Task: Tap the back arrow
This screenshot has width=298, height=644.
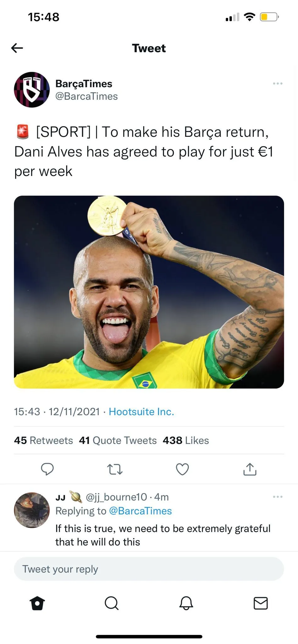Action: (17, 48)
